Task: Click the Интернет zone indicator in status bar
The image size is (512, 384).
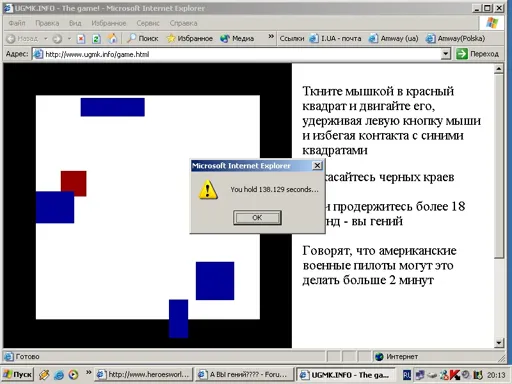Action: 396,357
